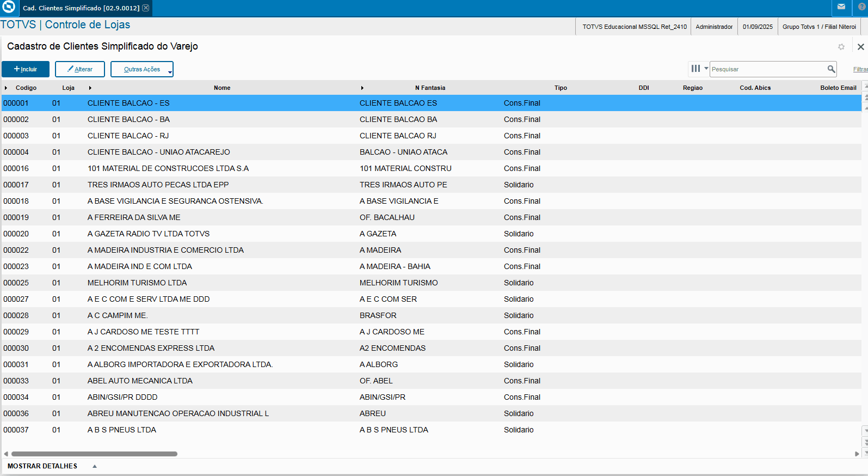Sort by the Codigo column header
The width and height of the screenshot is (868, 476).
click(26, 88)
